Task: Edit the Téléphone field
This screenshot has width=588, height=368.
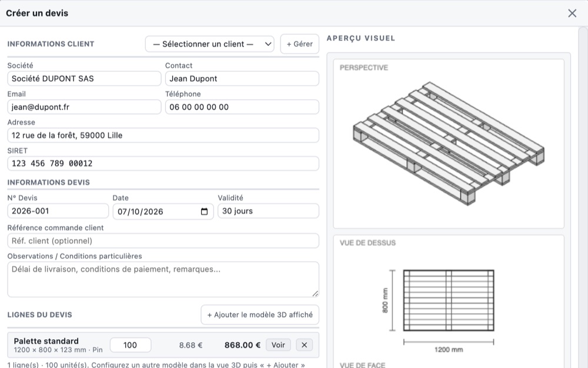Action: [x=242, y=107]
